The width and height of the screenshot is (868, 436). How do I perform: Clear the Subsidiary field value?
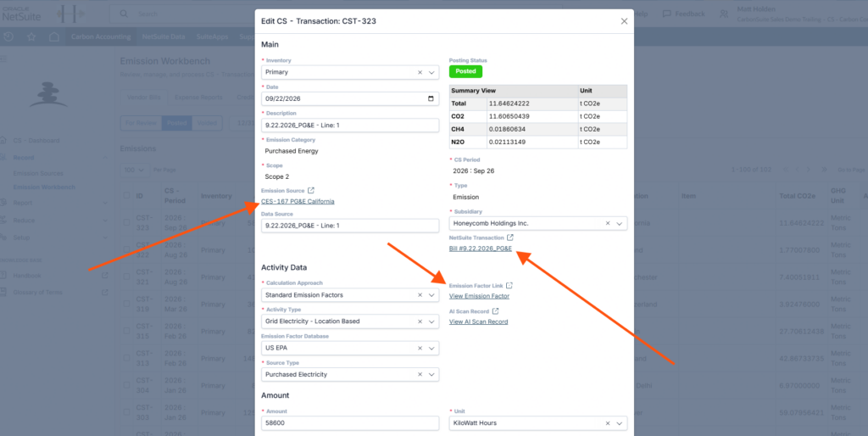point(607,223)
